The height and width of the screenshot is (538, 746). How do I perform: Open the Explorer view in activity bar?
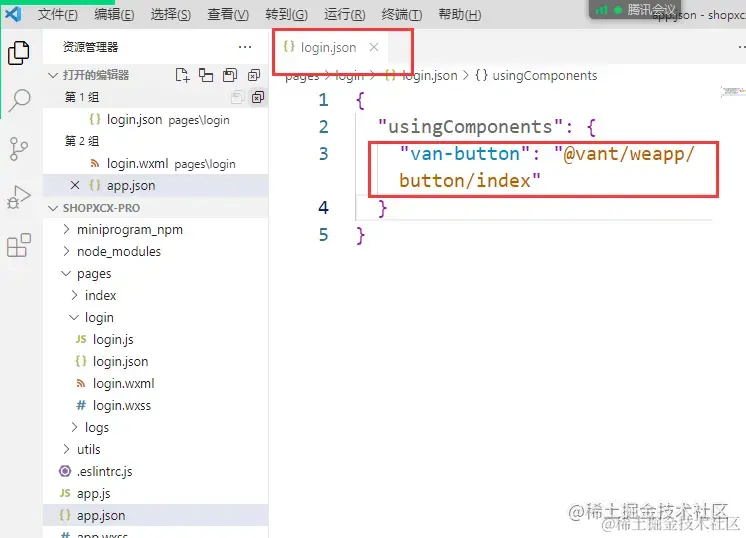[x=19, y=52]
